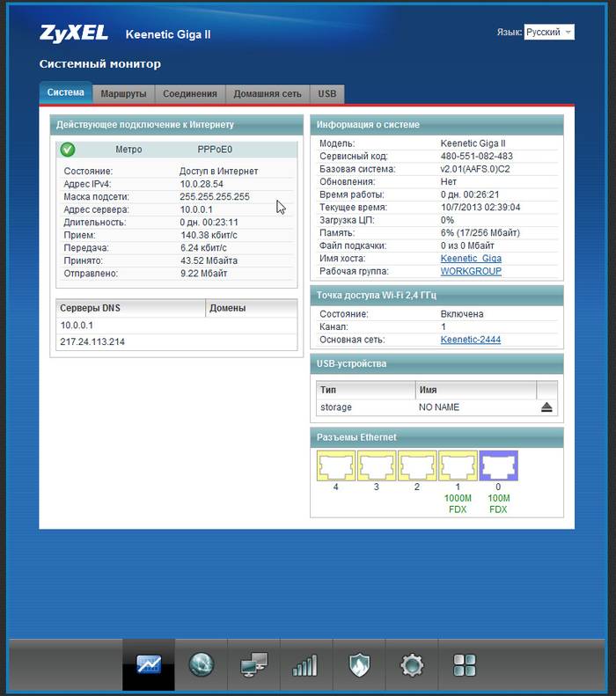Click firmware version v2.01(AAFS.0)C2
Screen dimensions: 616x696
point(475,169)
